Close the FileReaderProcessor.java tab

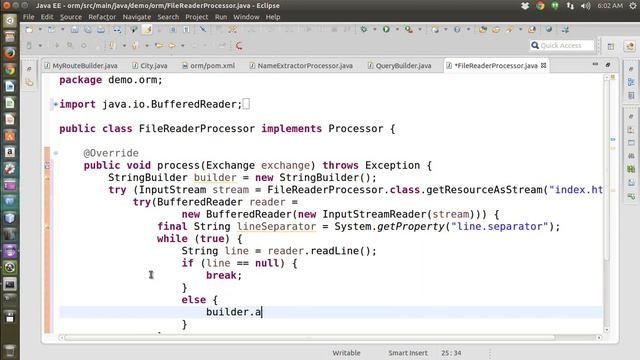coord(544,65)
